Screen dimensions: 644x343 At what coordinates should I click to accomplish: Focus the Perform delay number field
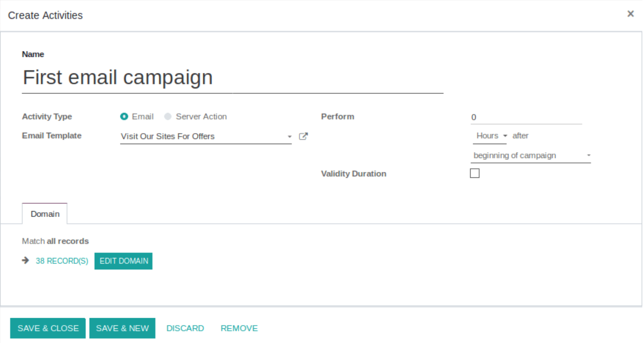pyautogui.click(x=526, y=117)
